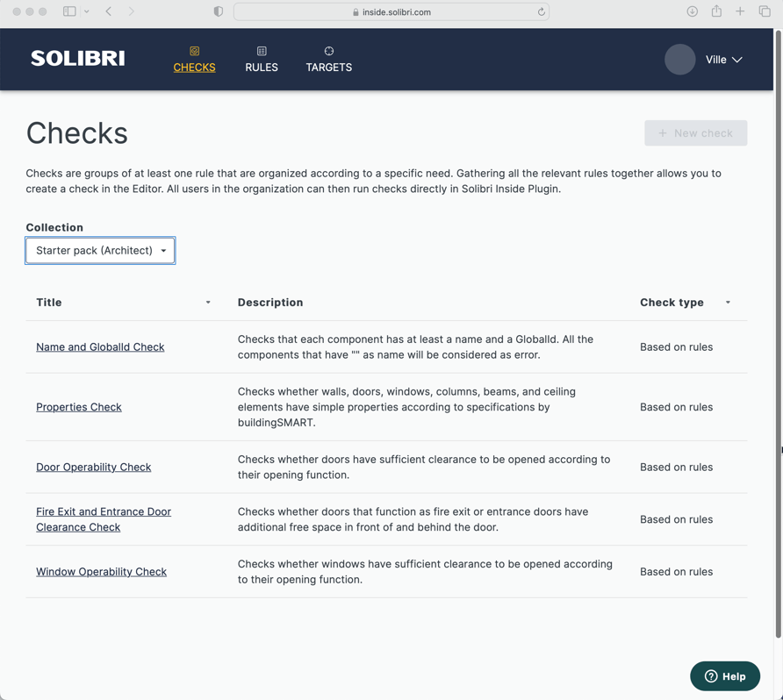Click the Door Operability Check description text
This screenshot has height=700, width=783.
pyautogui.click(x=424, y=467)
